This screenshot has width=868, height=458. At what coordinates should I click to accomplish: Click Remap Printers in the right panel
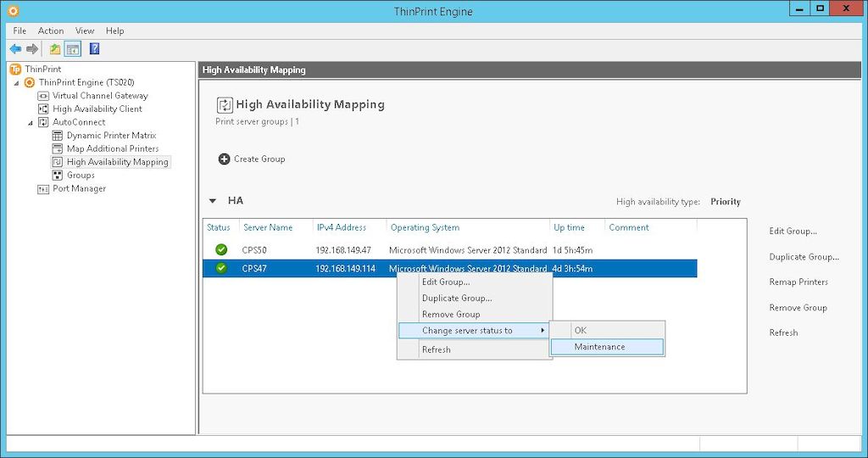798,282
